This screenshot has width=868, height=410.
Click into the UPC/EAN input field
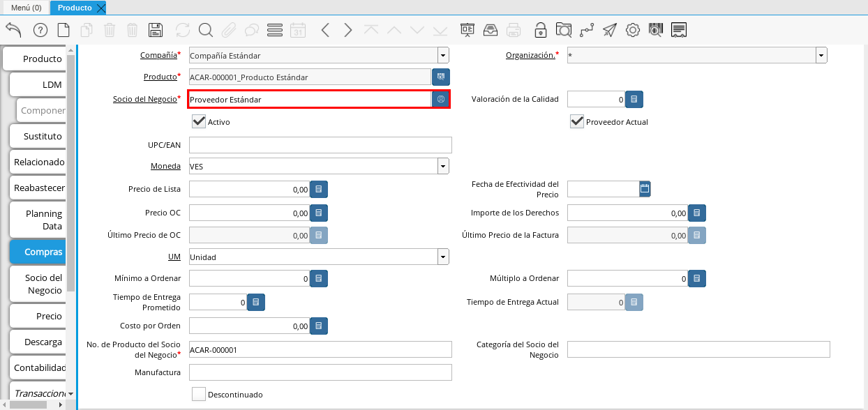320,145
